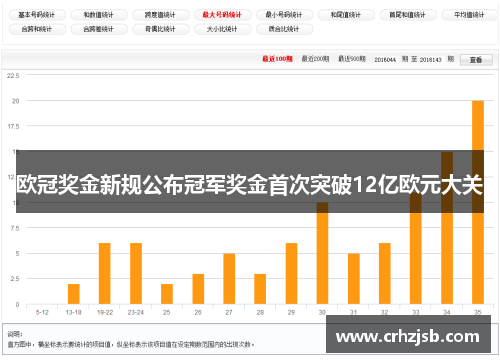Switch to the 大小比统计 tab
The width and height of the screenshot is (500, 362).
pos(222,29)
